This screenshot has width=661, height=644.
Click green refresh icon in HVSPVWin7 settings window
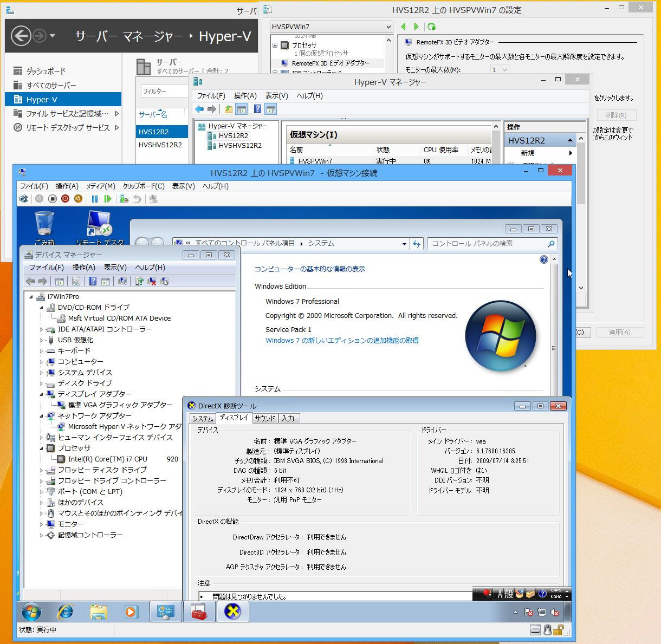coord(432,27)
